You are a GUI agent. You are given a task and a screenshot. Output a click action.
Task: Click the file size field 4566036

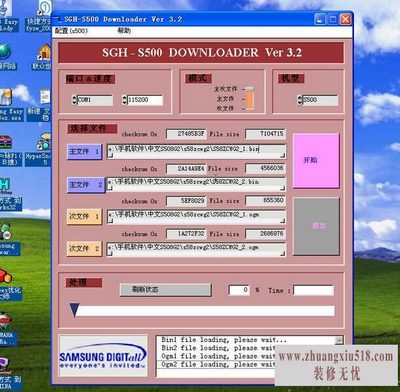[x=266, y=168]
